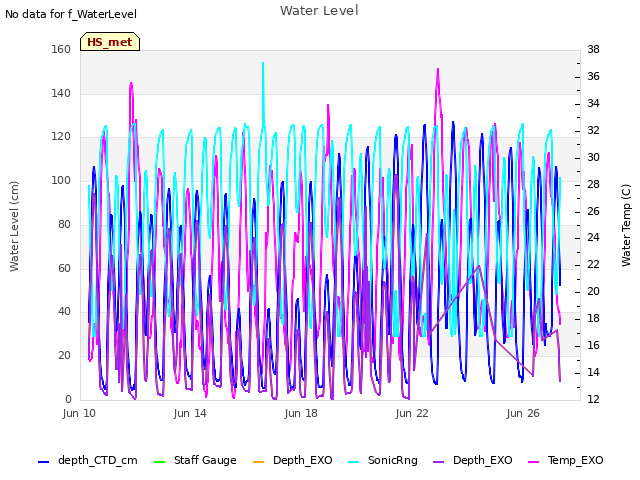
Task: Click the Jun 14 x-axis label
Action: [x=190, y=413]
